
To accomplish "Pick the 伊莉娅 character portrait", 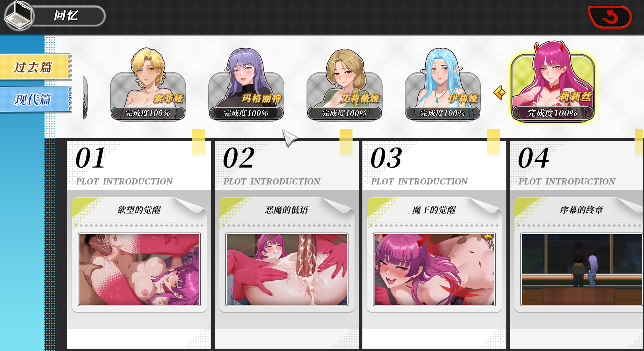I will pos(443,84).
